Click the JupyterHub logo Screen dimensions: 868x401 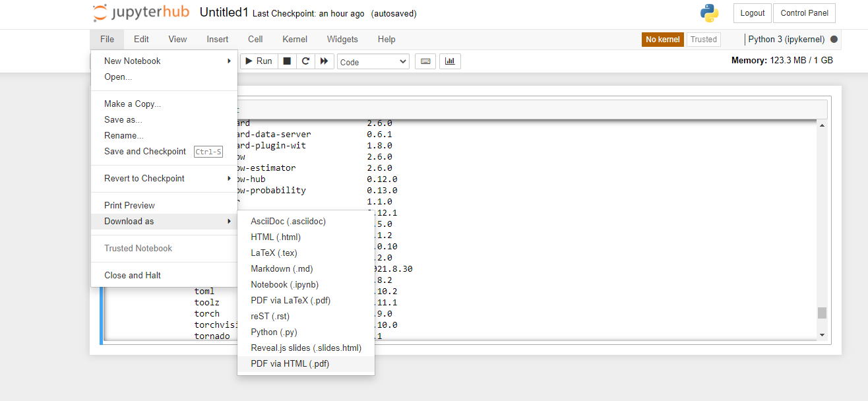click(x=141, y=13)
